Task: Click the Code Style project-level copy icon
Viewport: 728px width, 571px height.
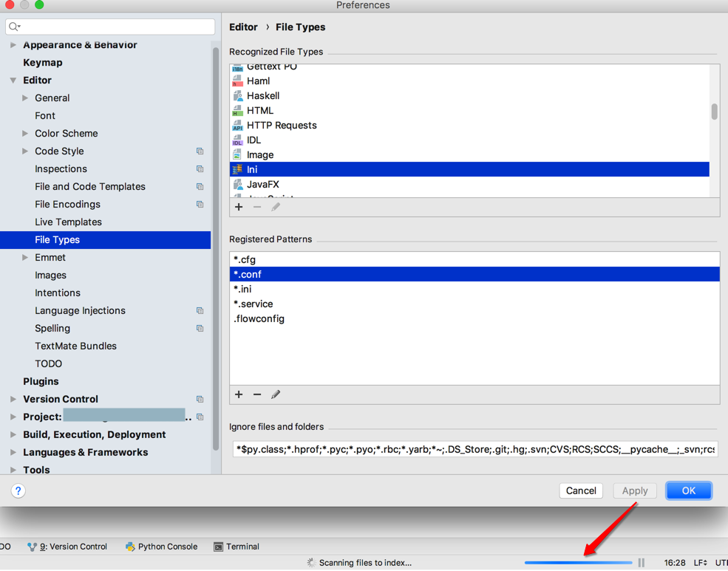Action: click(x=200, y=151)
